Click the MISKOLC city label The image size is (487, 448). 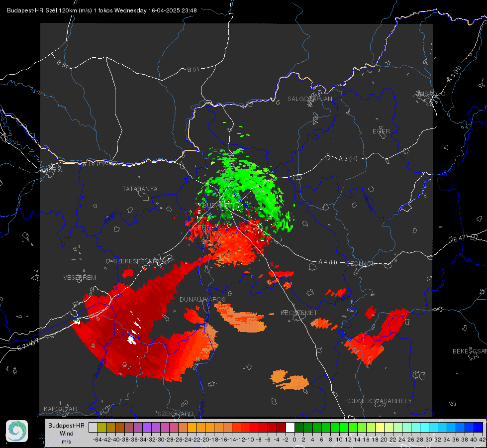431,94
